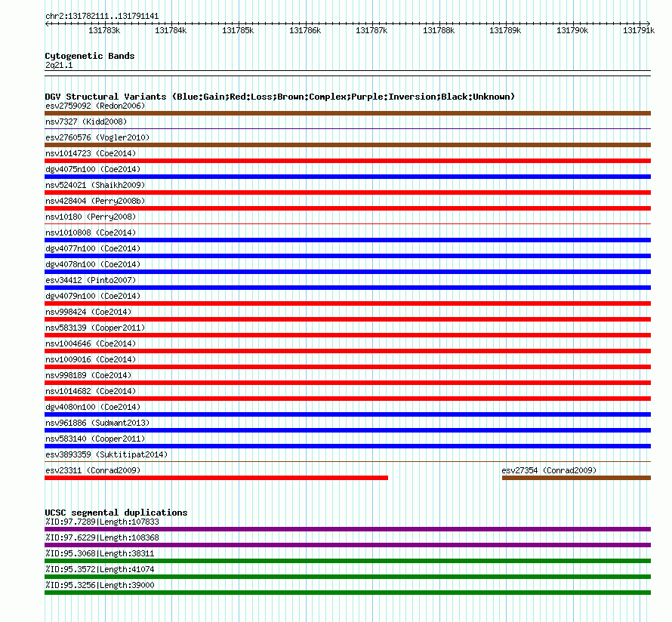Screen dimensions: 672x622
Task: Open esv23311 (Conrad2009) label
Action: coord(93,470)
